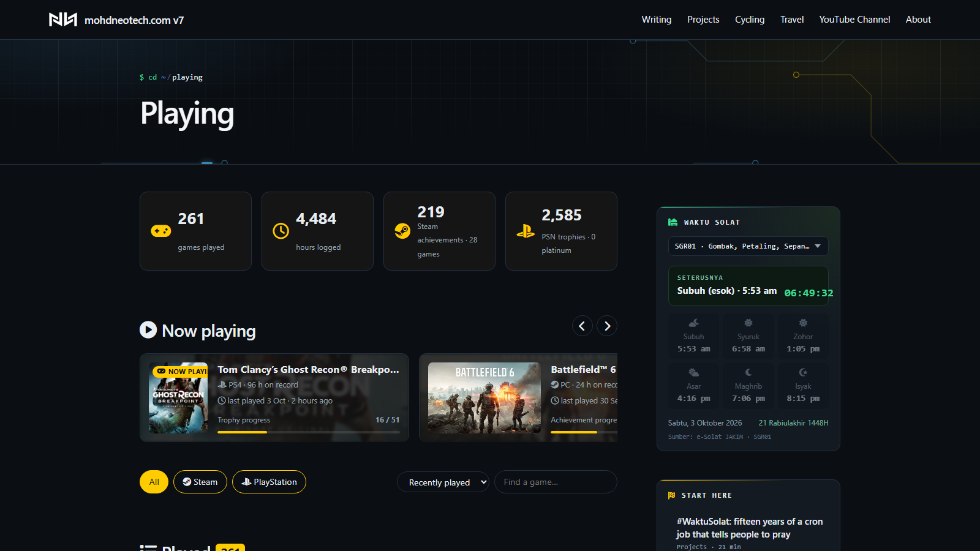Click the Sumber: e-Solat JAKIM source text
980x551 pixels.
point(720,437)
